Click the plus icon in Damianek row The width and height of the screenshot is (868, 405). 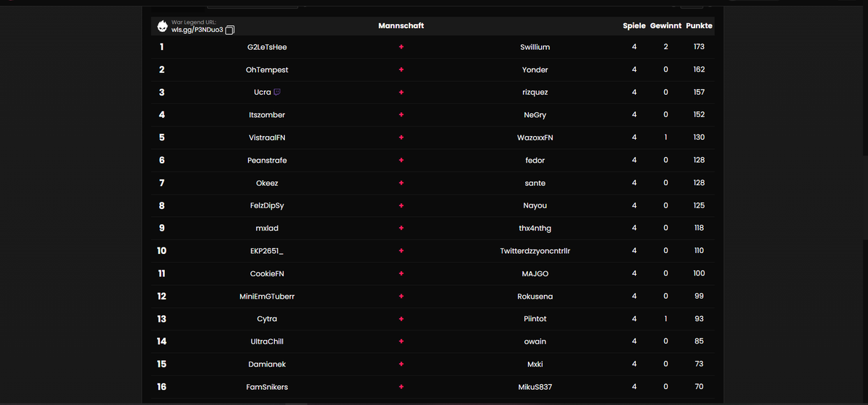(401, 364)
